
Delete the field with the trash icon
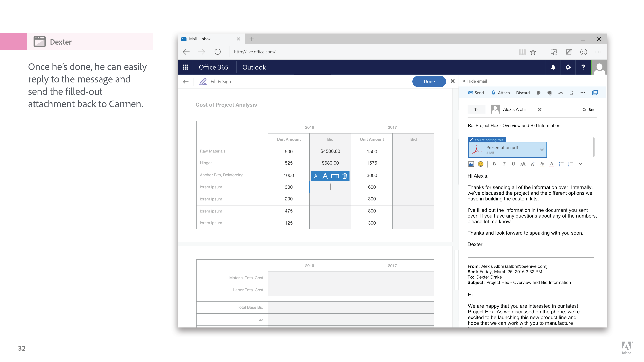[x=344, y=176]
